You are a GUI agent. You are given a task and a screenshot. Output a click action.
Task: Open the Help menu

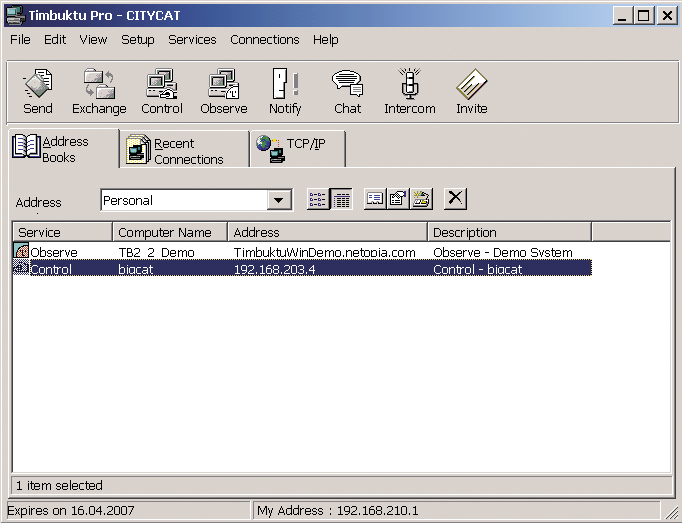point(325,40)
